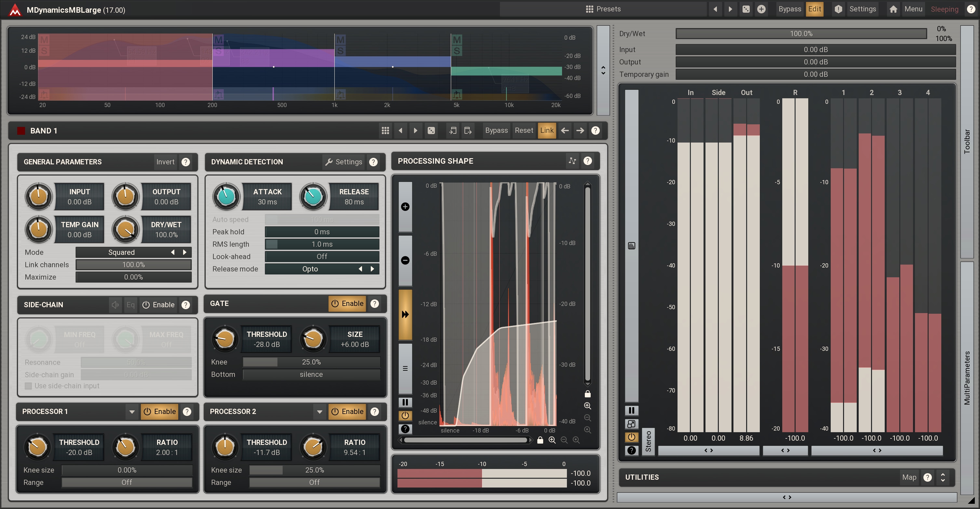980x509 pixels.
Task: Open the Processor 2 dropdown arrow
Action: click(319, 412)
